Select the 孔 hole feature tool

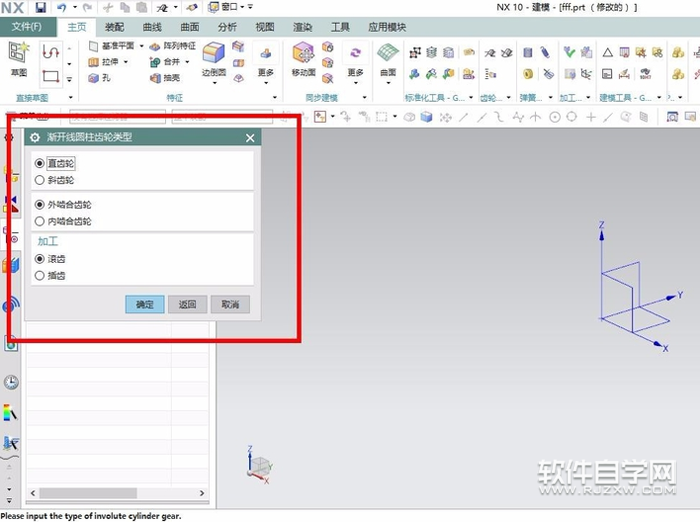point(100,77)
